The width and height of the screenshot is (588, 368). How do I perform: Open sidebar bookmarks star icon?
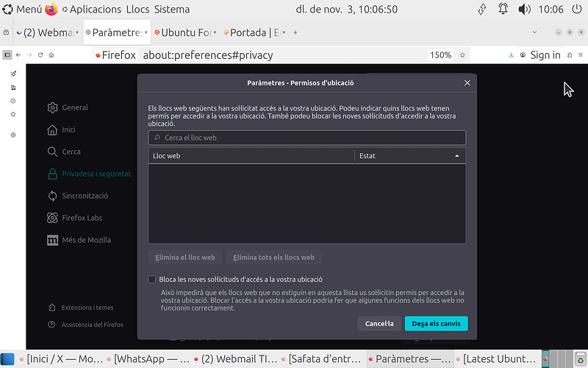click(x=13, y=114)
